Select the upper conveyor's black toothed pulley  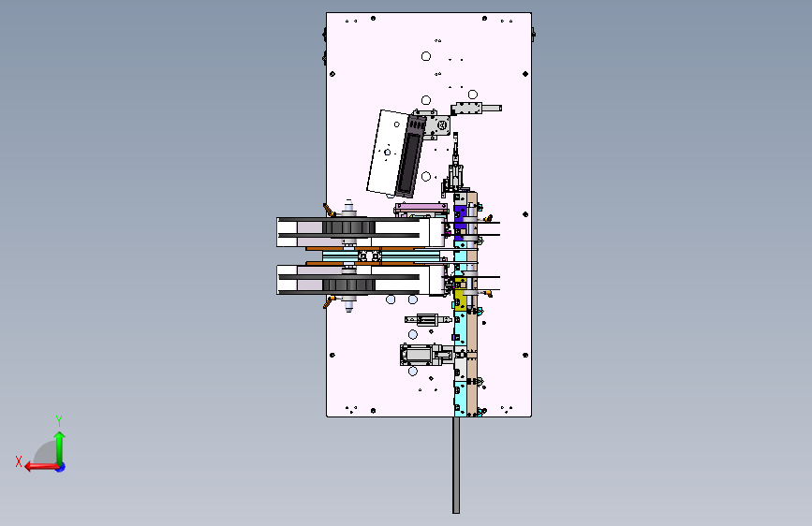coord(349,227)
